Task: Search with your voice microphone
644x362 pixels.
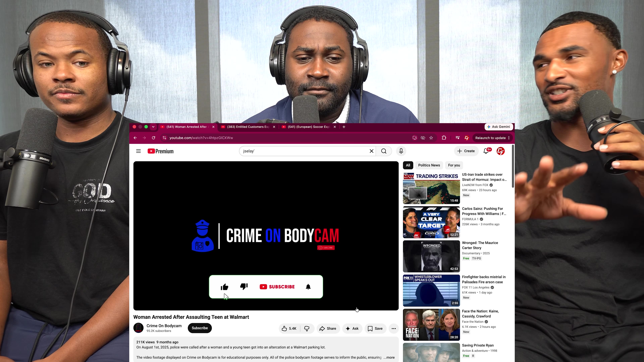Action: pyautogui.click(x=401, y=151)
